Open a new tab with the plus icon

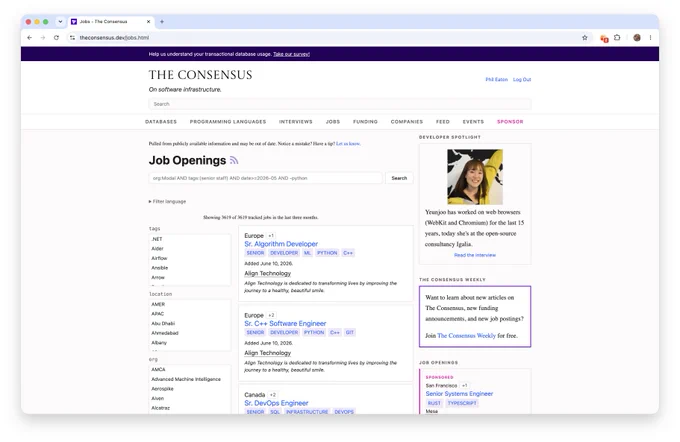click(162, 21)
